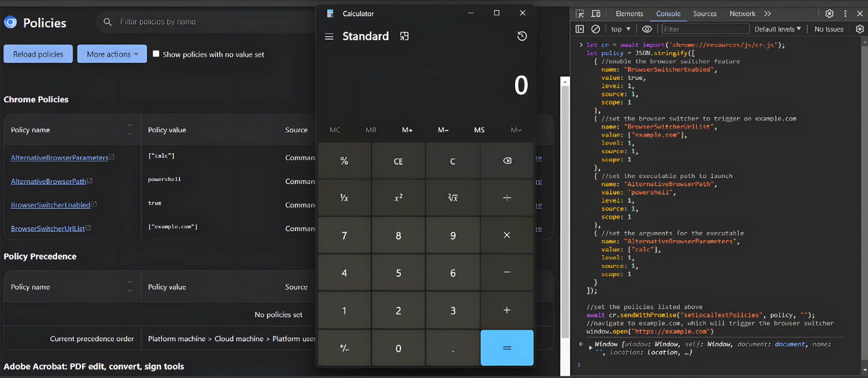Toggle the device emulation toolbar in DevTools

click(596, 13)
